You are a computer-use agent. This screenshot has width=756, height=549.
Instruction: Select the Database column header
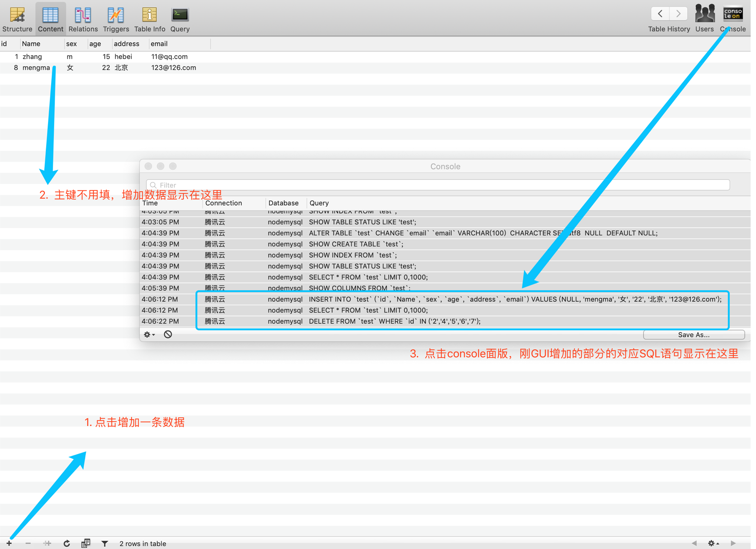[x=286, y=203]
